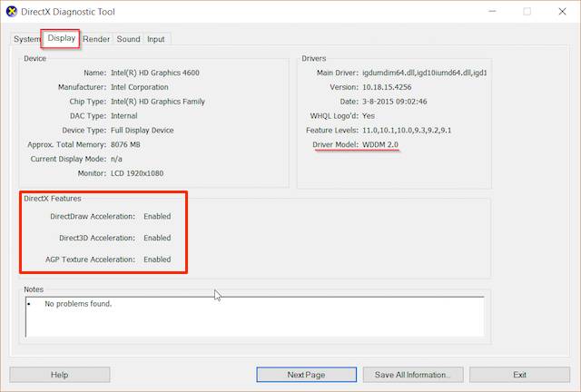
Task: Click manufacturer value 'Intel Corporation'
Action: click(140, 87)
